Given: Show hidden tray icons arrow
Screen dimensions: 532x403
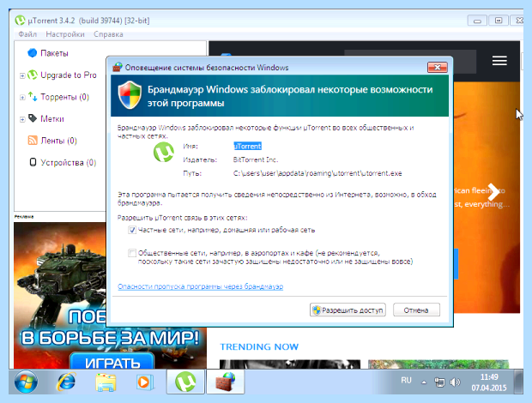Looking at the screenshot, I should coord(424,382).
